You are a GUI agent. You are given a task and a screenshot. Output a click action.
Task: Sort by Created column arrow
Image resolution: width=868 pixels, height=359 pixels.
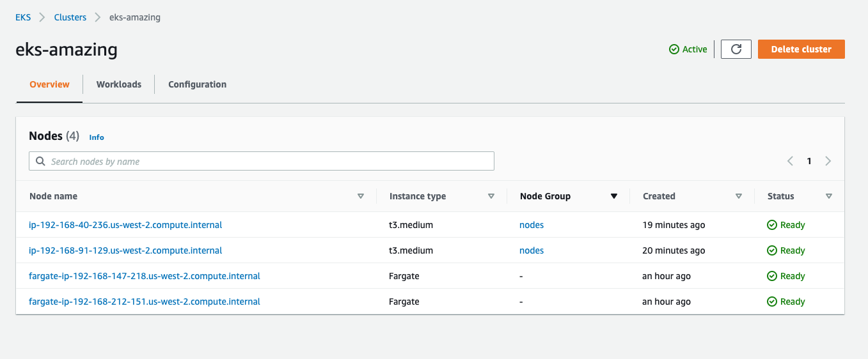tap(739, 196)
